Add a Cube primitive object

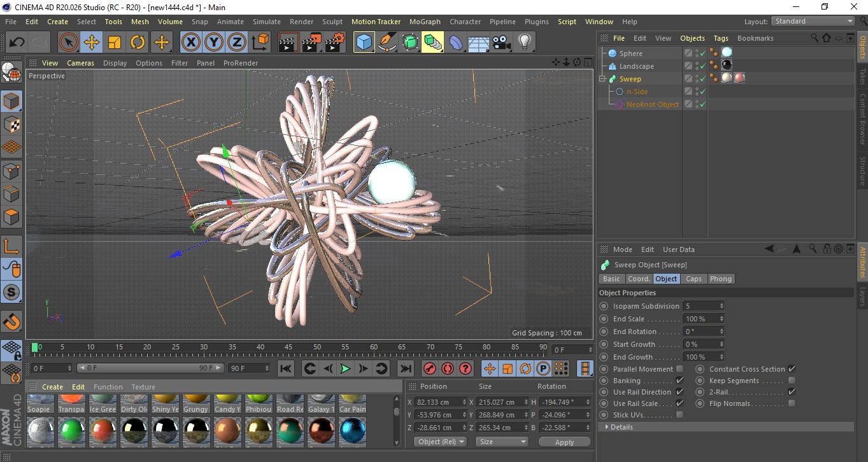pyautogui.click(x=364, y=43)
